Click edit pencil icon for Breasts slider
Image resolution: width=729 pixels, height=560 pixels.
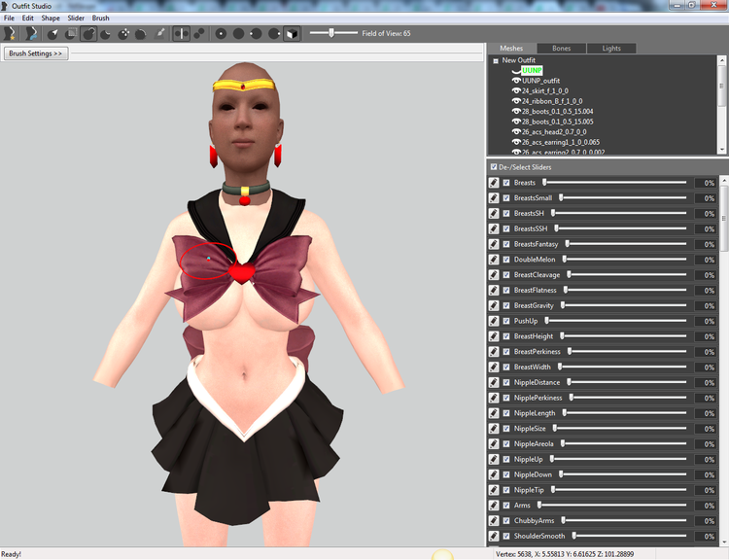[494, 183]
